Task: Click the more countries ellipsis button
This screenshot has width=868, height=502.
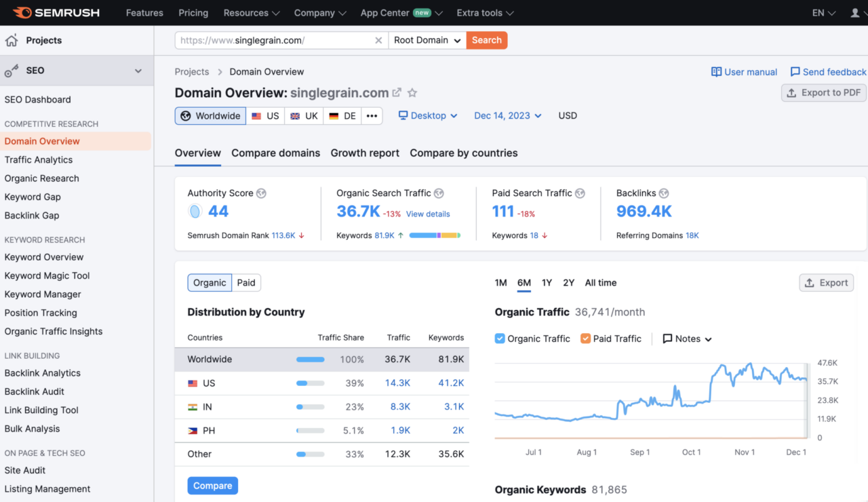Action: coord(372,116)
